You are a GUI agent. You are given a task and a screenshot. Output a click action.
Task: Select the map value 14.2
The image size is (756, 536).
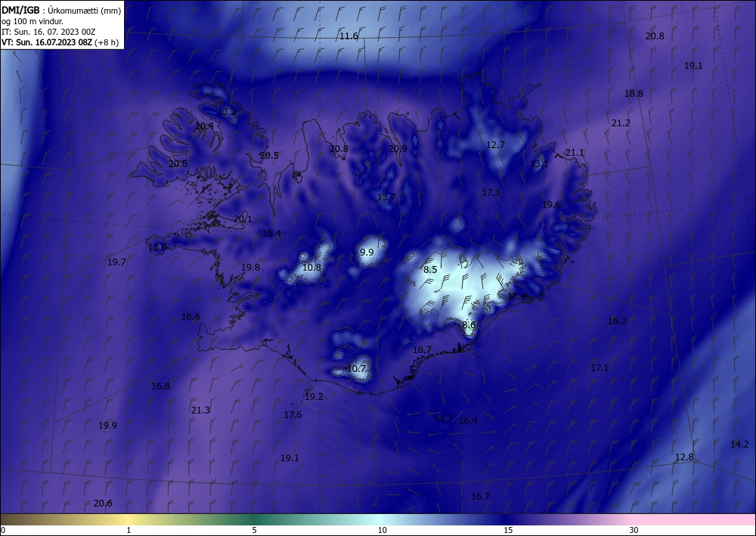pyautogui.click(x=739, y=445)
